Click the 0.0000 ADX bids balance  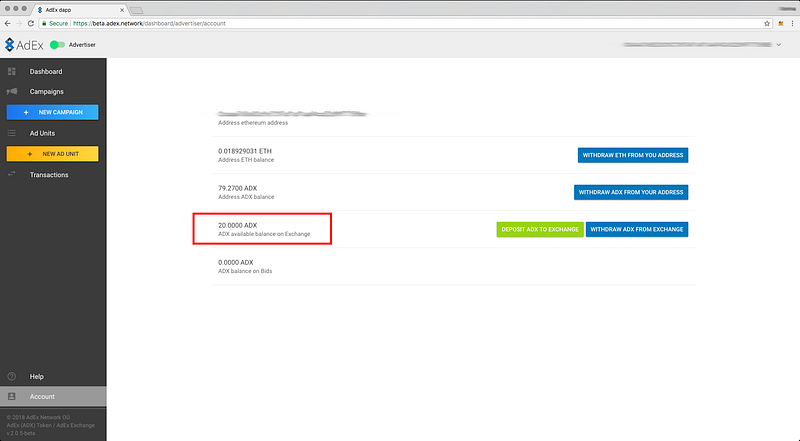point(236,262)
